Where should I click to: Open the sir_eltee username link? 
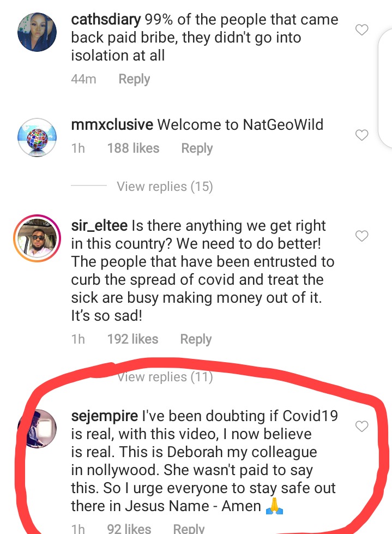click(99, 226)
